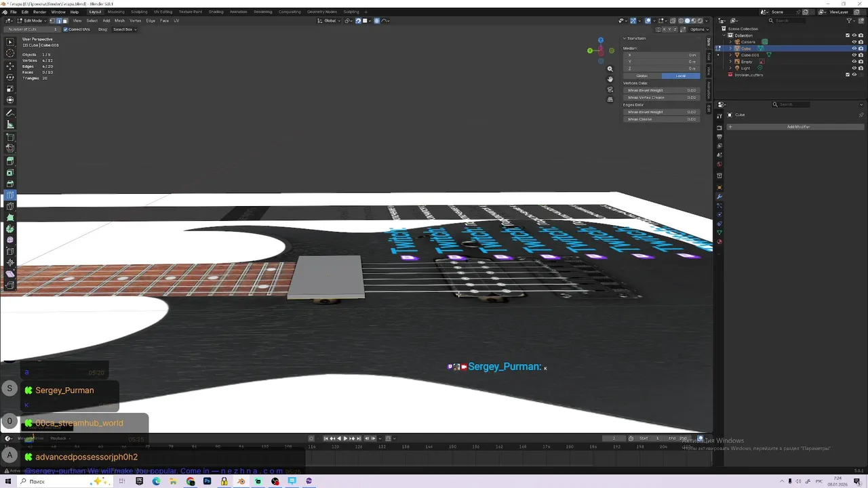Click the Play animation button in timeline
This screenshot has width=868, height=488.
tap(345, 439)
